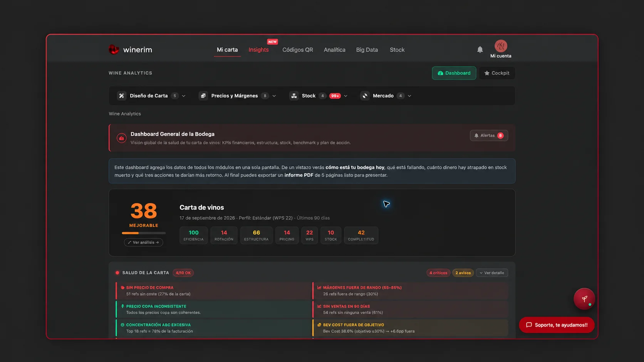Open the Stock tab in top navigation
Screen dimensions: 644x362
pos(397,50)
